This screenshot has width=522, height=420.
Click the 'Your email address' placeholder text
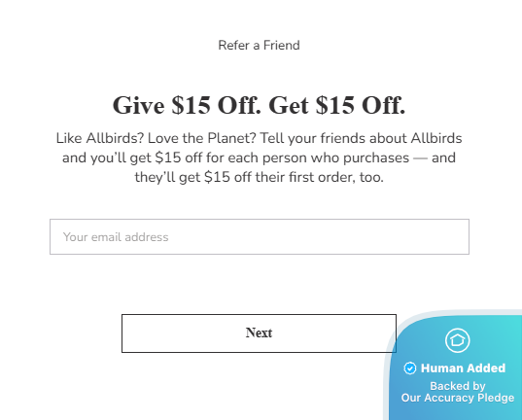click(116, 237)
